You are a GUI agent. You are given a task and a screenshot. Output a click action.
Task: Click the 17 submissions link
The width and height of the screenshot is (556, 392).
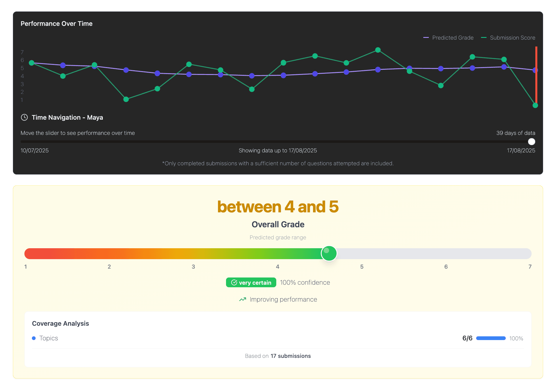tap(291, 356)
